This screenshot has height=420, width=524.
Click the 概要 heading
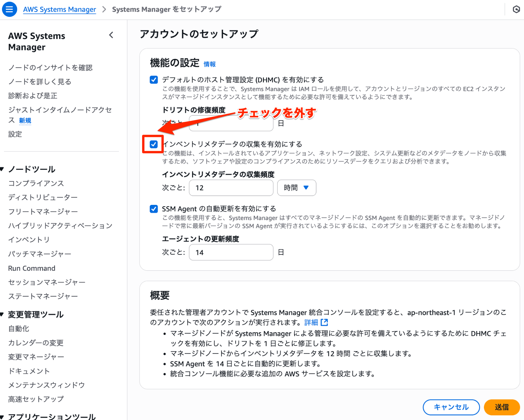pos(160,295)
